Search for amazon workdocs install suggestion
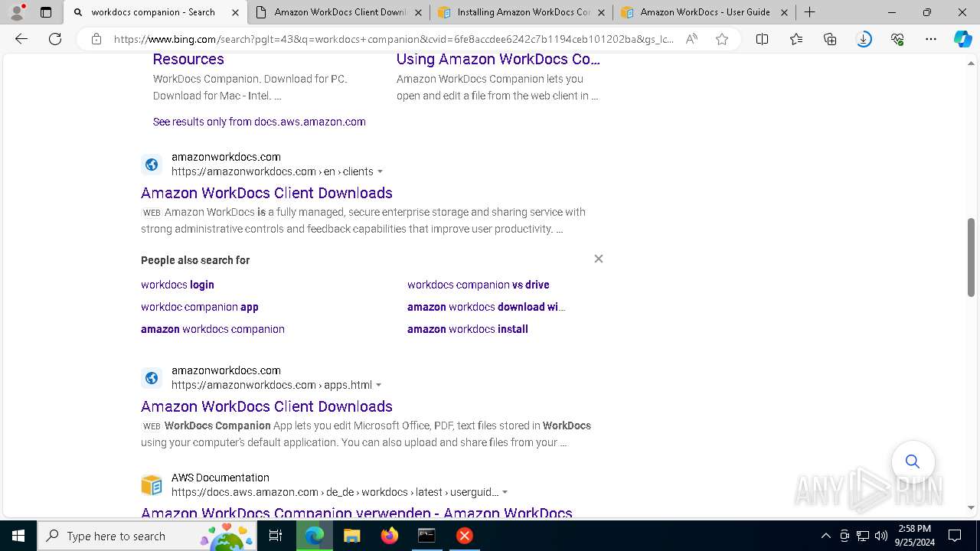This screenshot has height=551, width=980. 468,329
